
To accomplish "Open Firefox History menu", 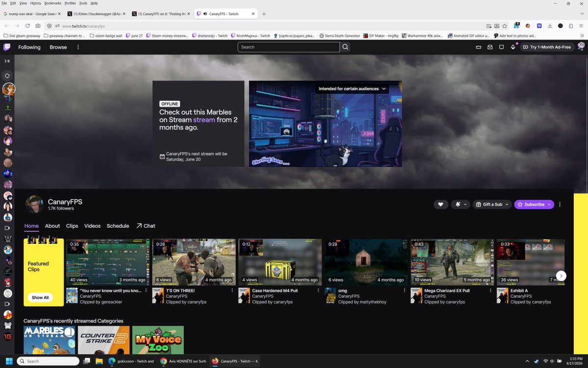I will click(x=35, y=3).
